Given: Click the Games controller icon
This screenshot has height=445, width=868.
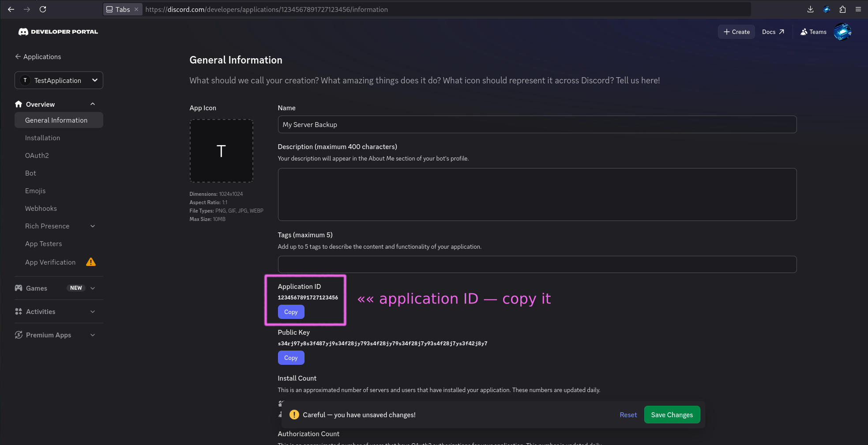Looking at the screenshot, I should (x=19, y=288).
